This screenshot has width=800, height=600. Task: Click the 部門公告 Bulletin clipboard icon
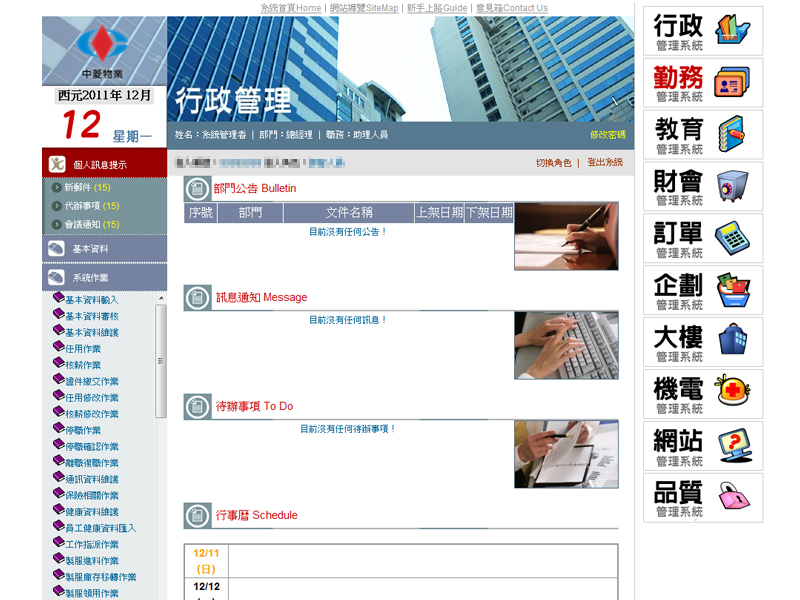click(x=197, y=189)
